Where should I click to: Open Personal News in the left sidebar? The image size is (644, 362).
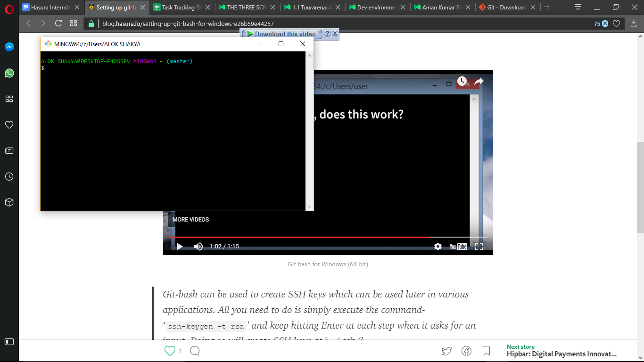[x=9, y=151]
